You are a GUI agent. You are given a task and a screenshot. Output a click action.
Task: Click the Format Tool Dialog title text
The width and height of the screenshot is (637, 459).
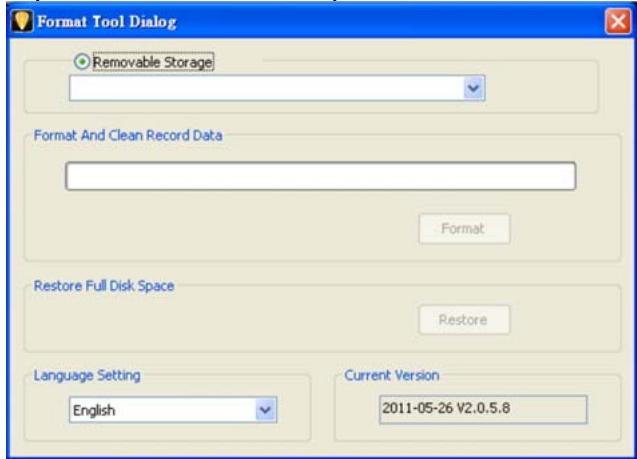(107, 22)
